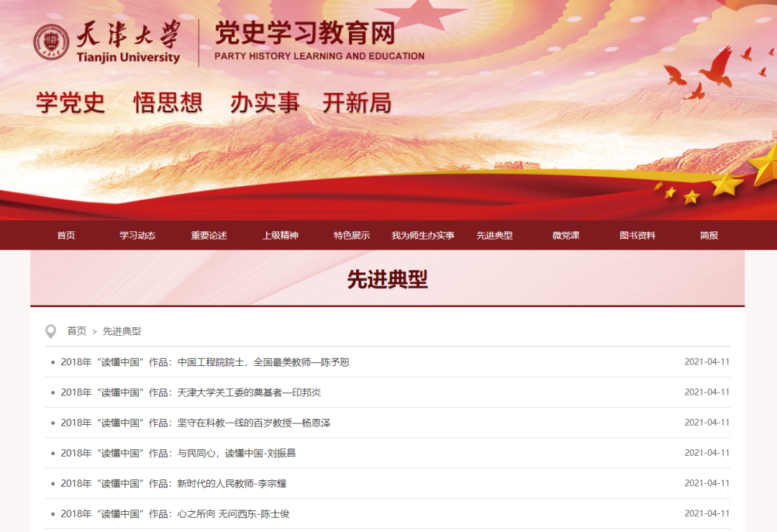Read the 百岁教授 杨恩泽 article
Viewport: 777px width, 532px height.
[196, 423]
